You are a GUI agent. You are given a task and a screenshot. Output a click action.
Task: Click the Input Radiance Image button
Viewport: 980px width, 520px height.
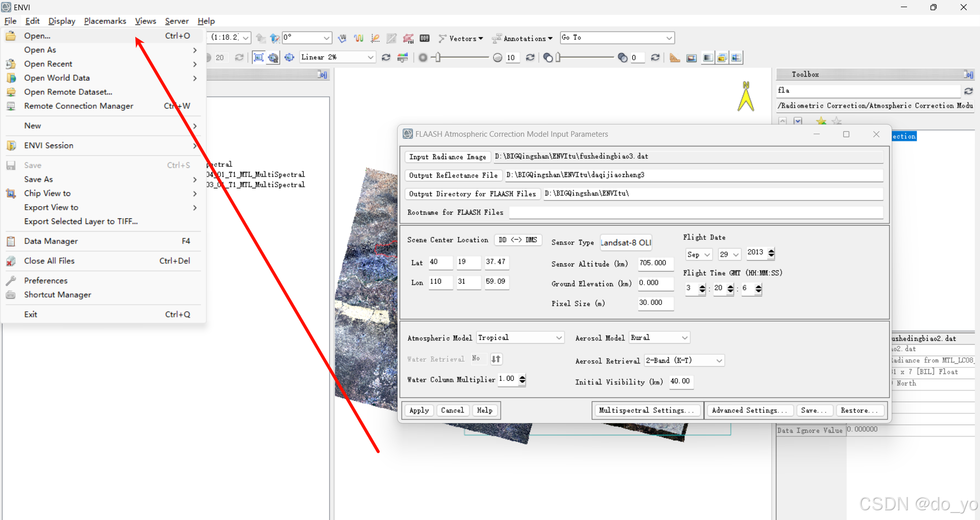[x=448, y=157]
